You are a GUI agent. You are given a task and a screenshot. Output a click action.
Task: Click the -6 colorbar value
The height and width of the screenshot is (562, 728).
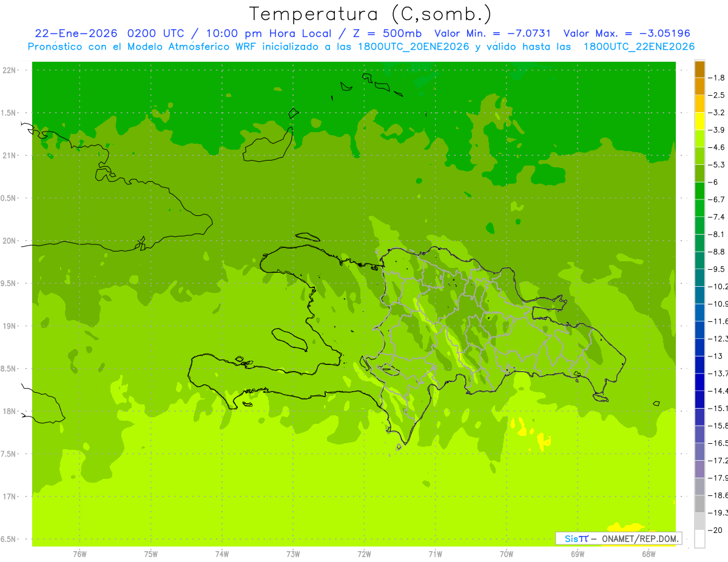coord(714,182)
